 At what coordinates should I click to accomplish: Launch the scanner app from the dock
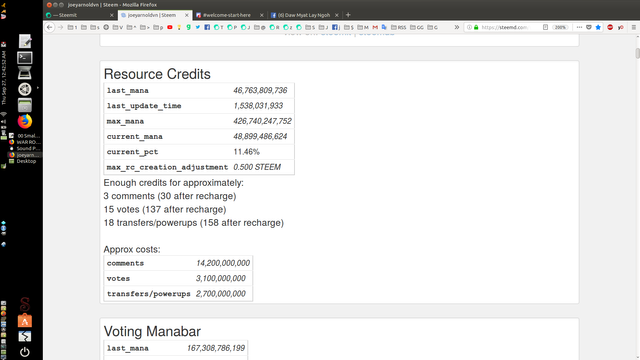click(24, 73)
